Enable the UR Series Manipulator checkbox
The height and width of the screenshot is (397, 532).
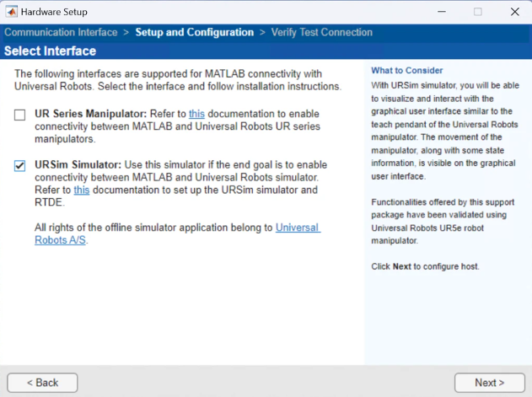(20, 115)
